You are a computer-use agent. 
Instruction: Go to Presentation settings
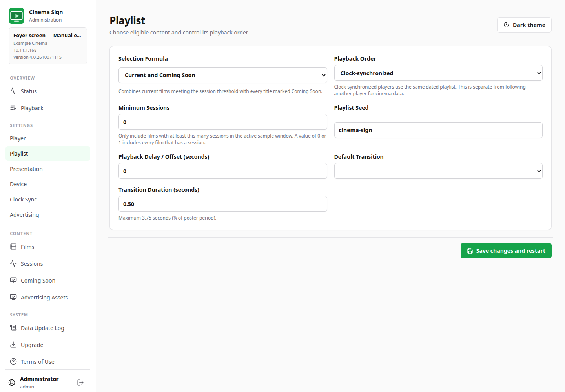(x=48, y=169)
